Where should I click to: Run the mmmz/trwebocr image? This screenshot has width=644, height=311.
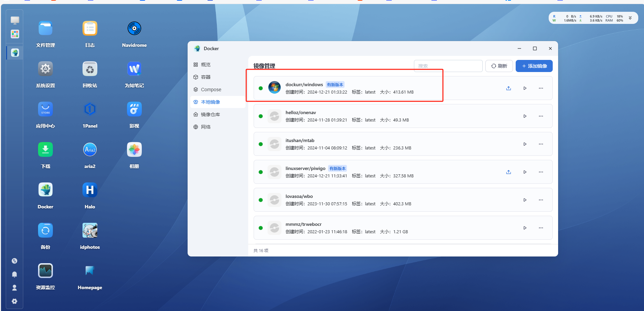coord(525,228)
